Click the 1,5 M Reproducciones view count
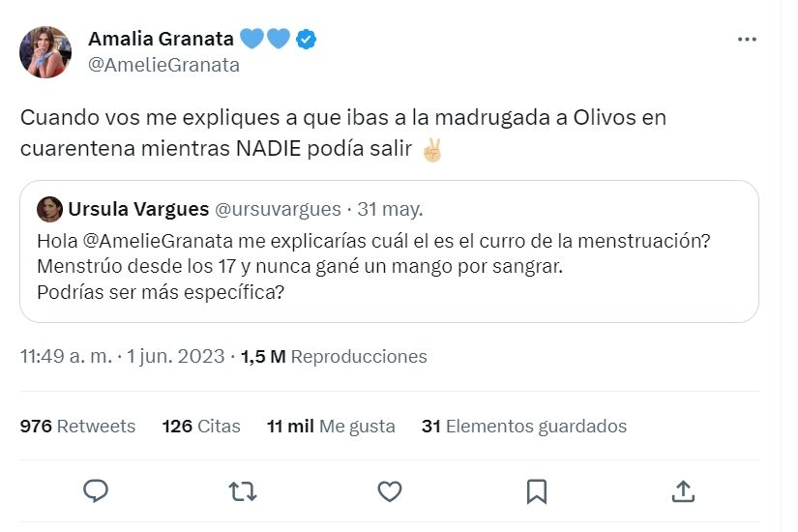798x532 pixels. tap(334, 357)
